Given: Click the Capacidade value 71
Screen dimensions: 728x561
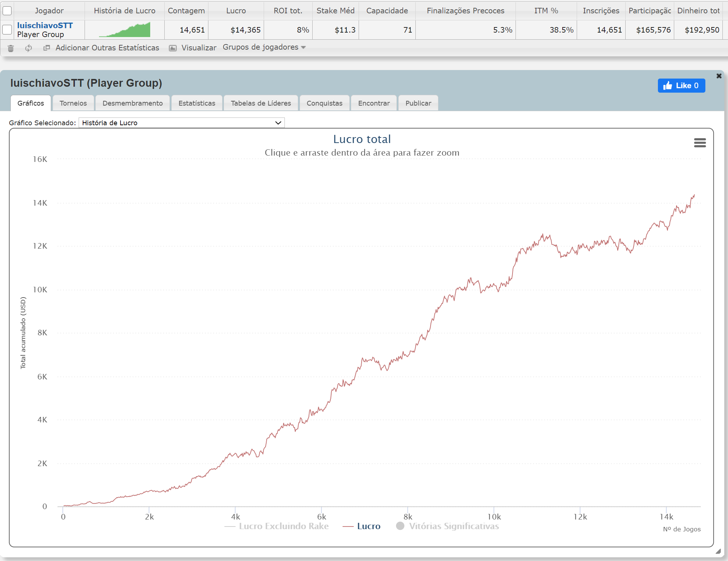Looking at the screenshot, I should [x=408, y=30].
